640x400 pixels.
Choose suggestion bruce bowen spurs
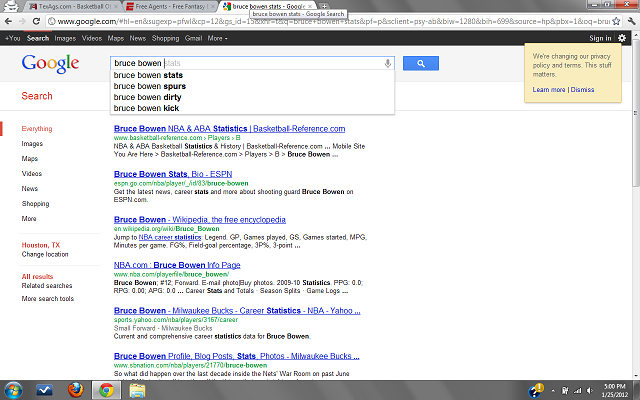click(252, 86)
